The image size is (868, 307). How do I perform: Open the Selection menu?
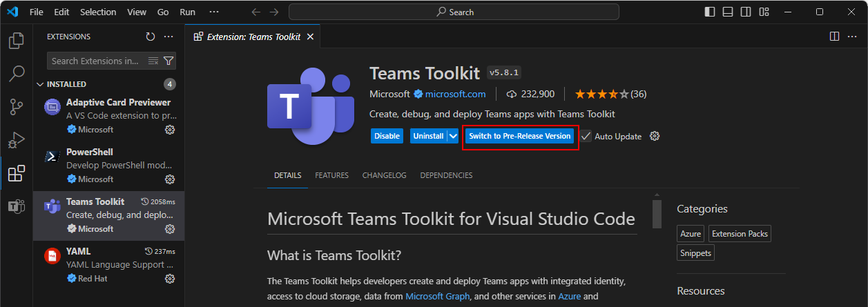[98, 12]
